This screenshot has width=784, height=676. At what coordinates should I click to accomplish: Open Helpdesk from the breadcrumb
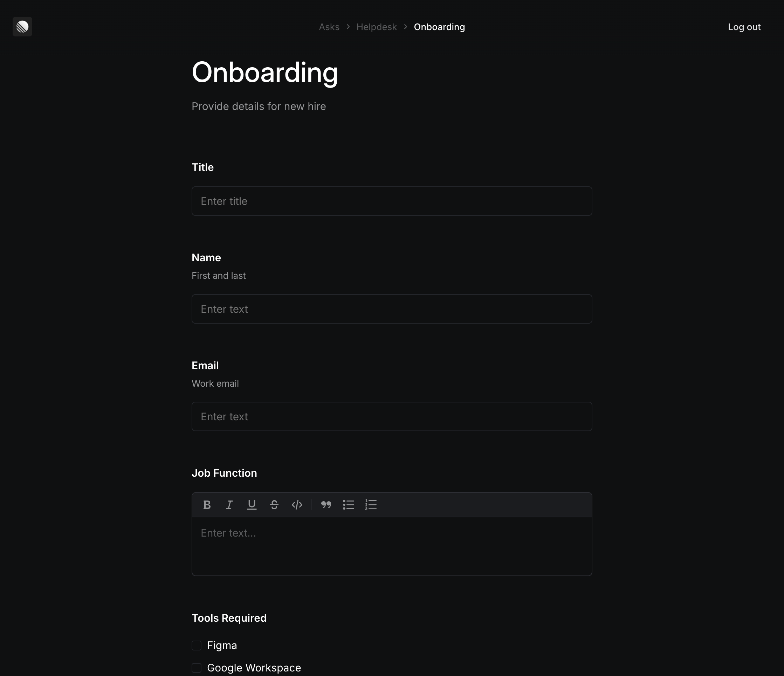[x=376, y=27]
